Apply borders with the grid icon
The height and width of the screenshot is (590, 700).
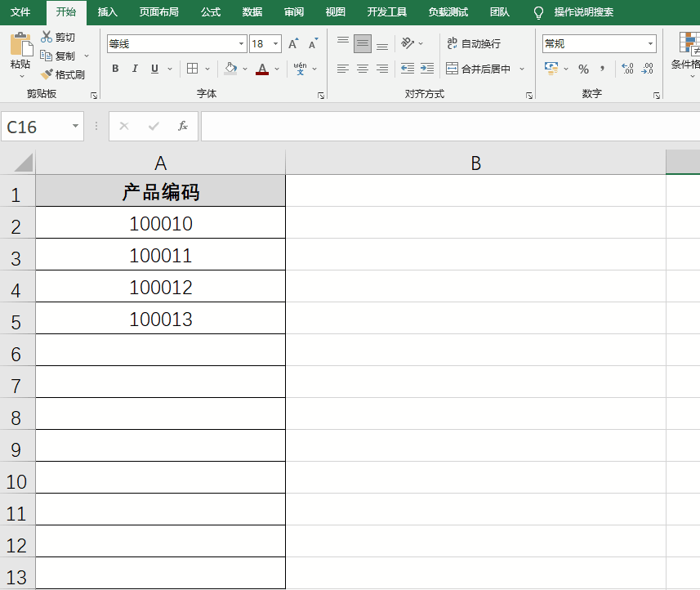coord(193,69)
